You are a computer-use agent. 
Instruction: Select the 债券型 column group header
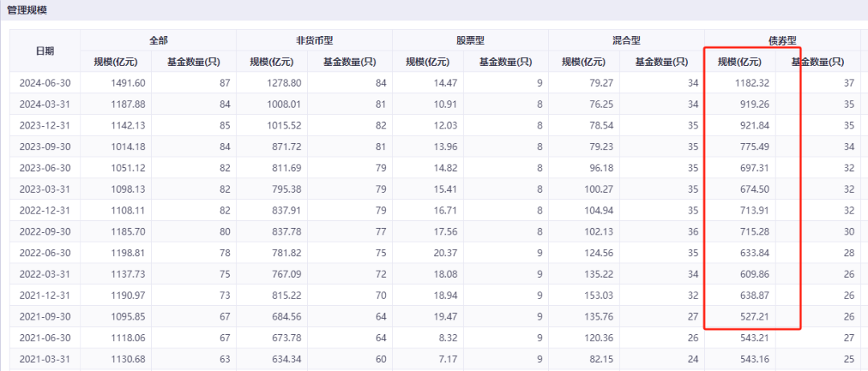click(x=781, y=40)
